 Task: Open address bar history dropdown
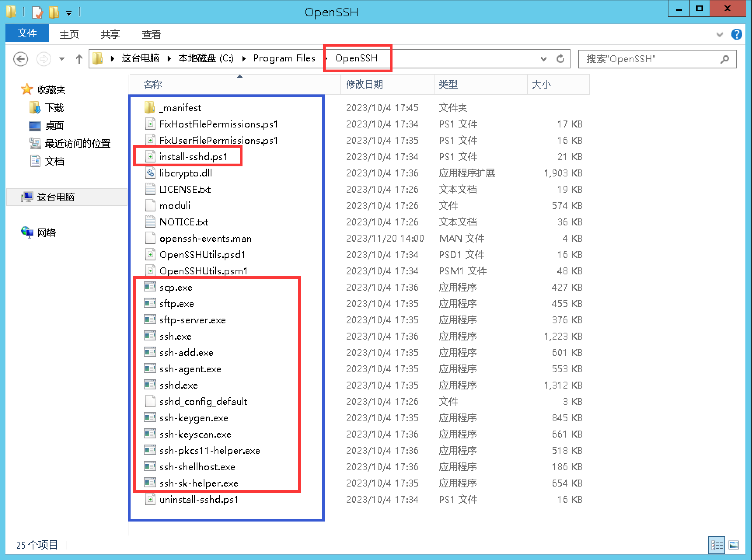[x=543, y=59]
